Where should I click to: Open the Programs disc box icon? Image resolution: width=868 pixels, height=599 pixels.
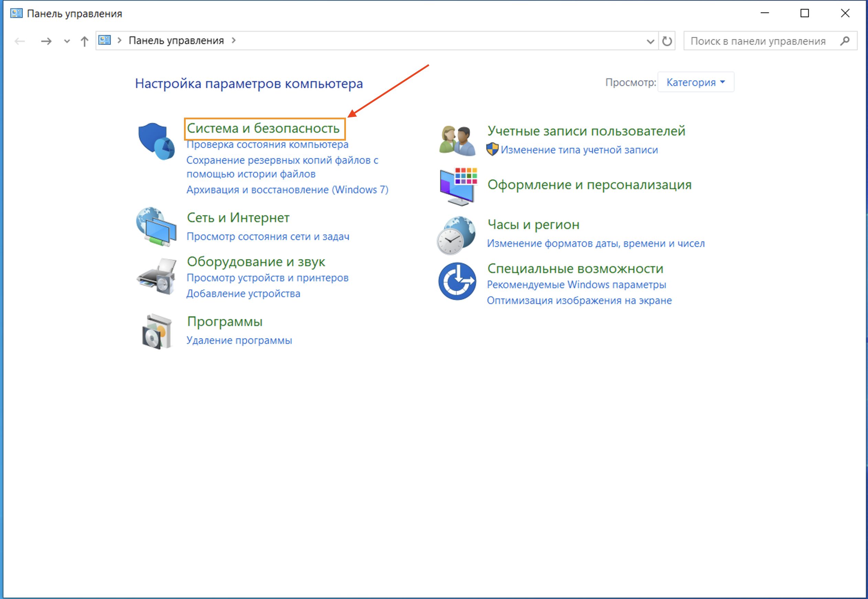[x=157, y=332]
